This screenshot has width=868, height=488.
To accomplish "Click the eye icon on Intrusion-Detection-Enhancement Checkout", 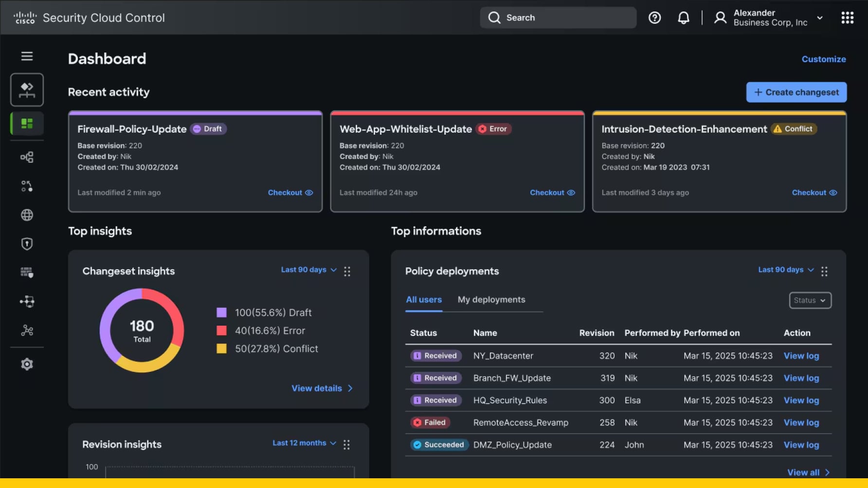I will pos(833,193).
